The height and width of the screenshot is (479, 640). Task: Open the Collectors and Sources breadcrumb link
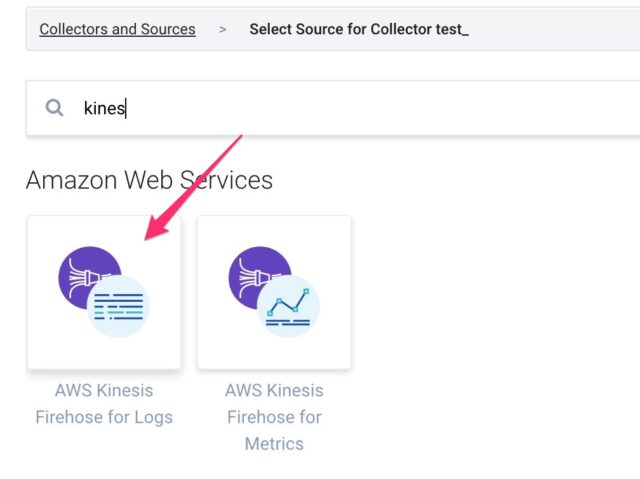(x=117, y=29)
